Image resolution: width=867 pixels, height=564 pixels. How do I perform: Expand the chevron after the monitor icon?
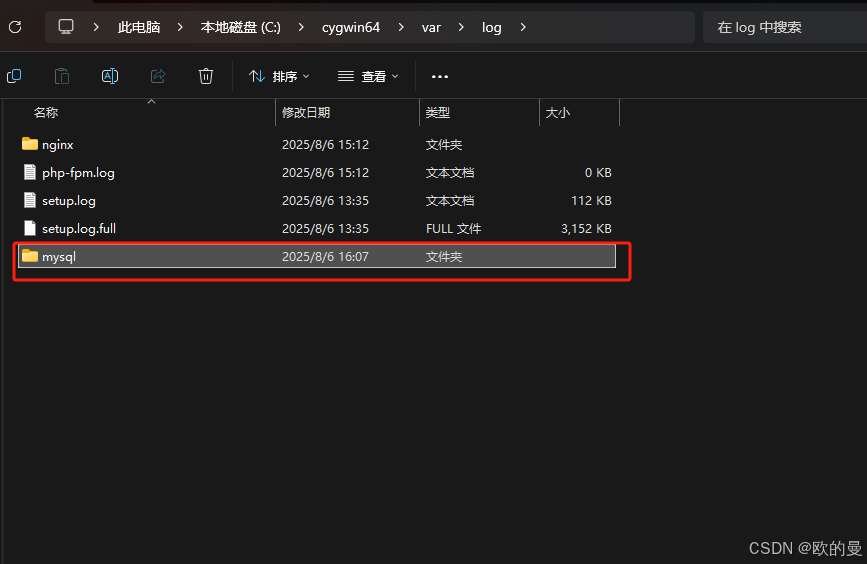96,27
